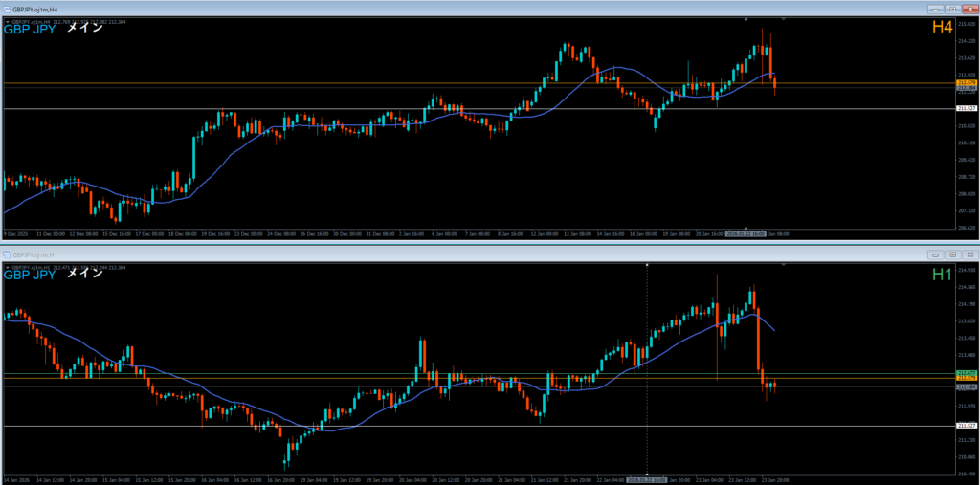
Task: Expand the small arrow beside GBPJPY.oj1m,H1 info
Action: [x=8, y=266]
